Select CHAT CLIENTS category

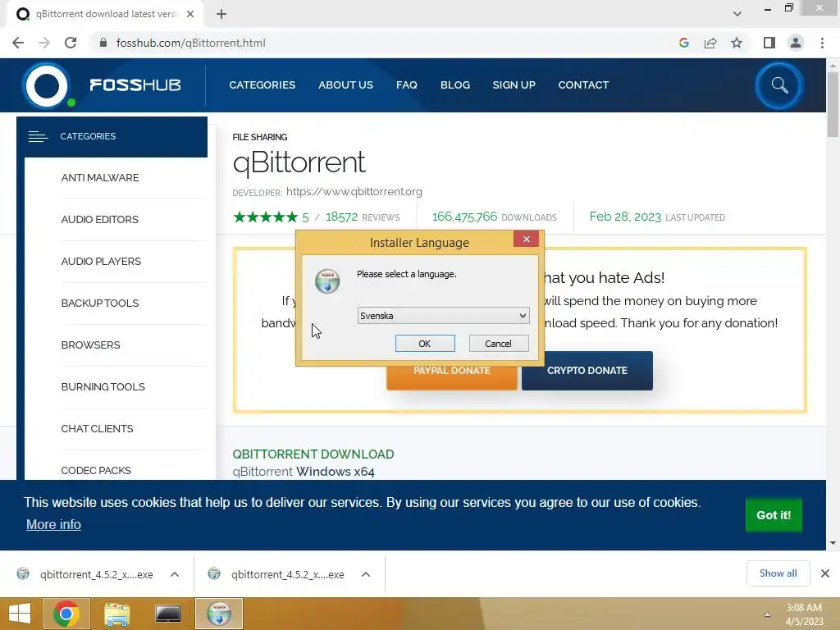pos(97,428)
